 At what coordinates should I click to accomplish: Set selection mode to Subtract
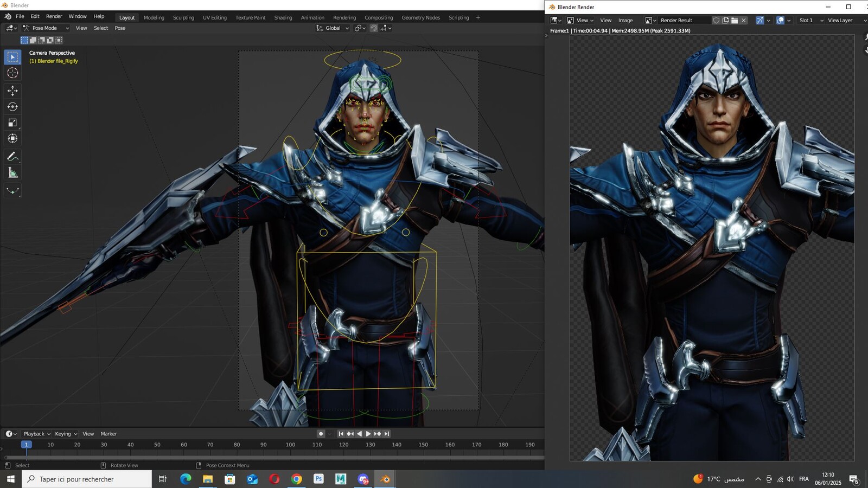pyautogui.click(x=42, y=40)
